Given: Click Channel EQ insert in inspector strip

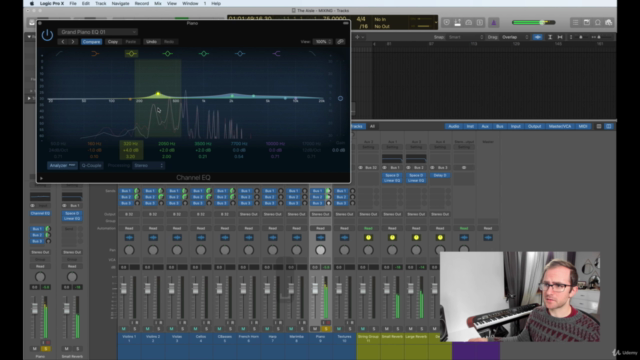Looking at the screenshot, I should pyautogui.click(x=40, y=213).
